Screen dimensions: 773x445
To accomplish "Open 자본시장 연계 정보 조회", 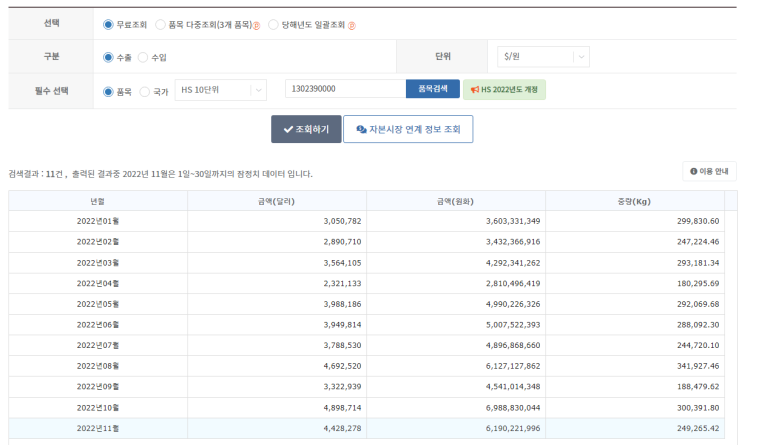I will coord(408,129).
